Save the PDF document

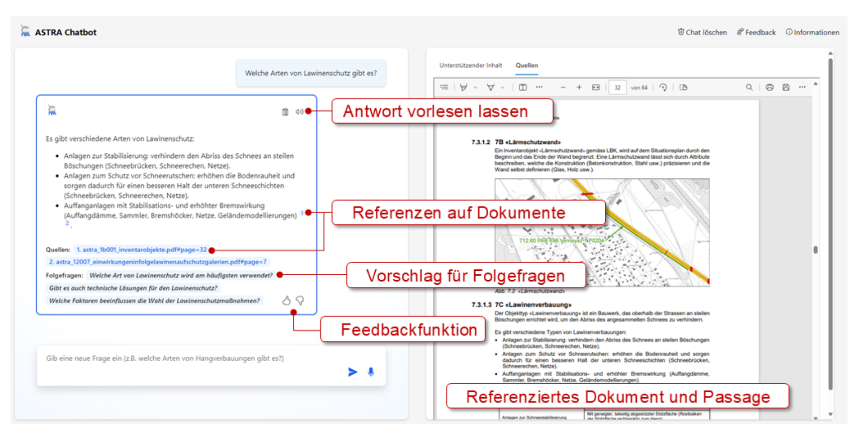[x=786, y=87]
